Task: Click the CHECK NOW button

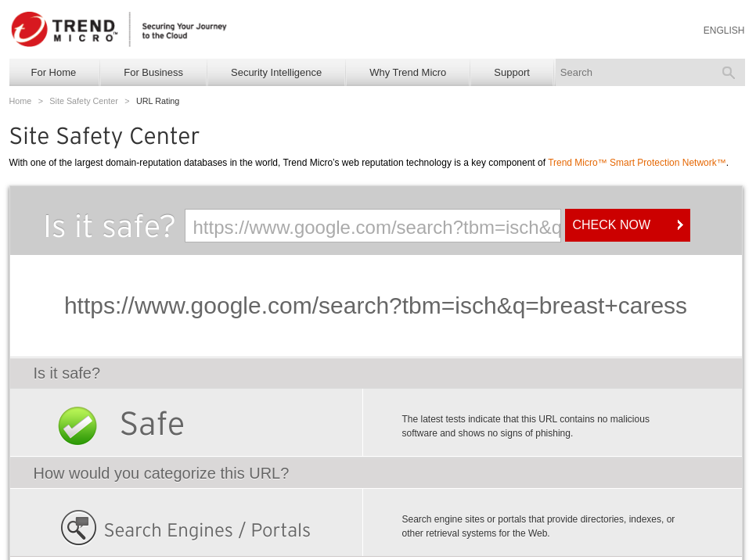Action: tap(628, 225)
